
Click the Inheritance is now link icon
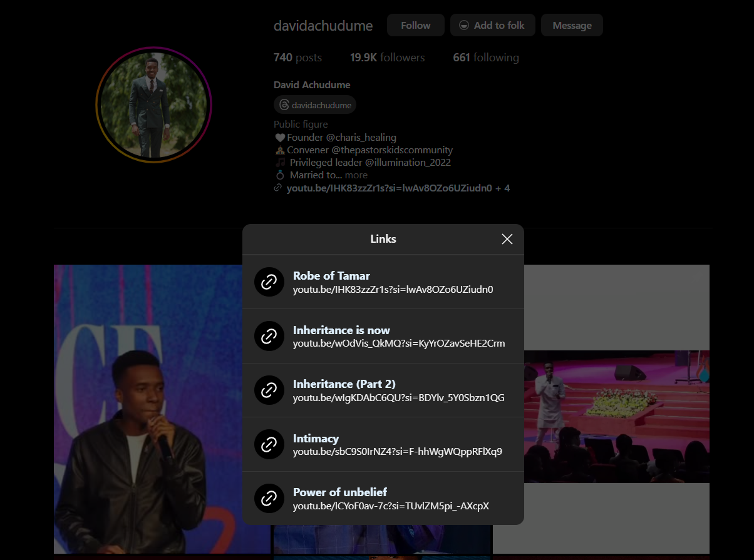(269, 337)
